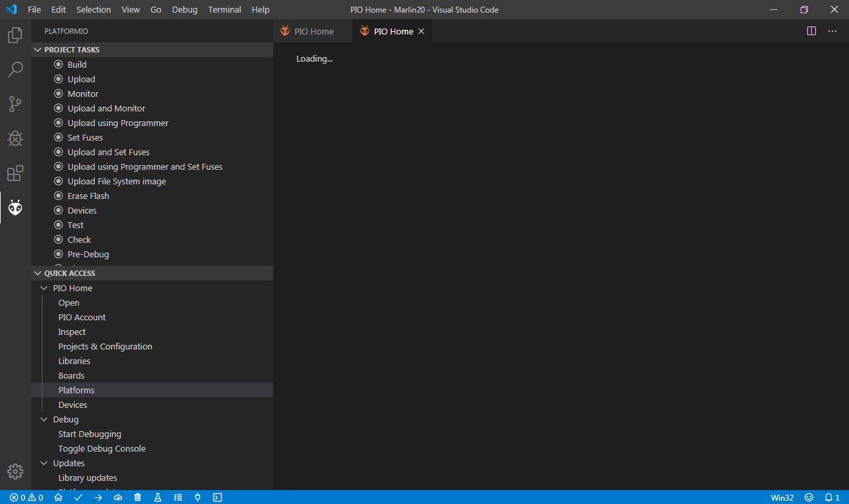This screenshot has width=849, height=504.
Task: Open the Edit menu
Action: pyautogui.click(x=58, y=10)
